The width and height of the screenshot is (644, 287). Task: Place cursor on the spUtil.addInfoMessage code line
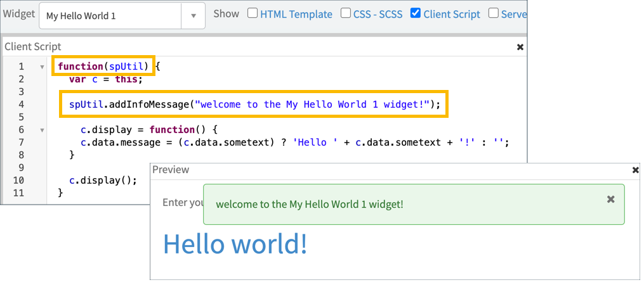[254, 104]
